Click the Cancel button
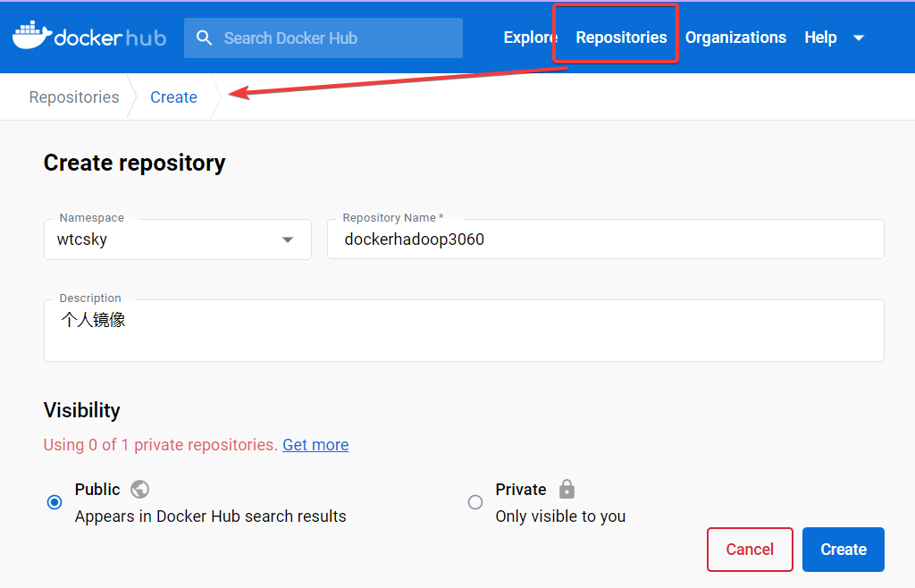 point(750,550)
